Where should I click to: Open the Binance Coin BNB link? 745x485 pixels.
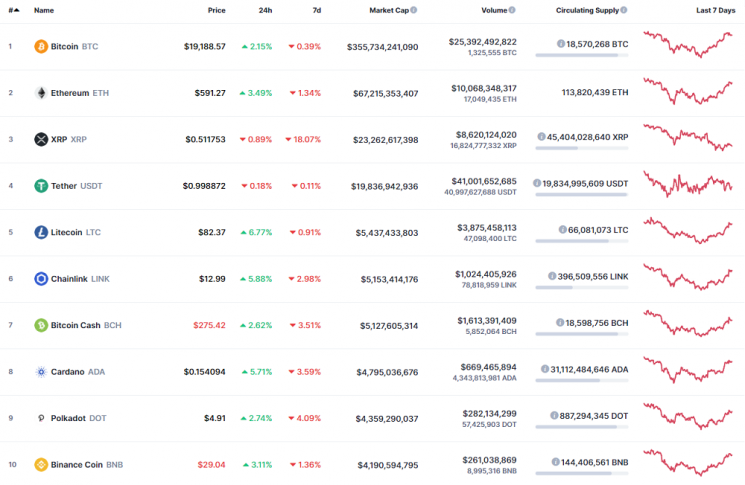tap(87, 465)
